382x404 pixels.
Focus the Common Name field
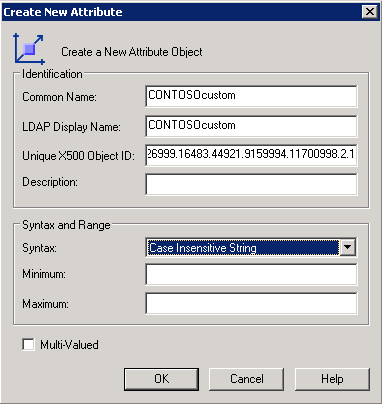(x=251, y=96)
